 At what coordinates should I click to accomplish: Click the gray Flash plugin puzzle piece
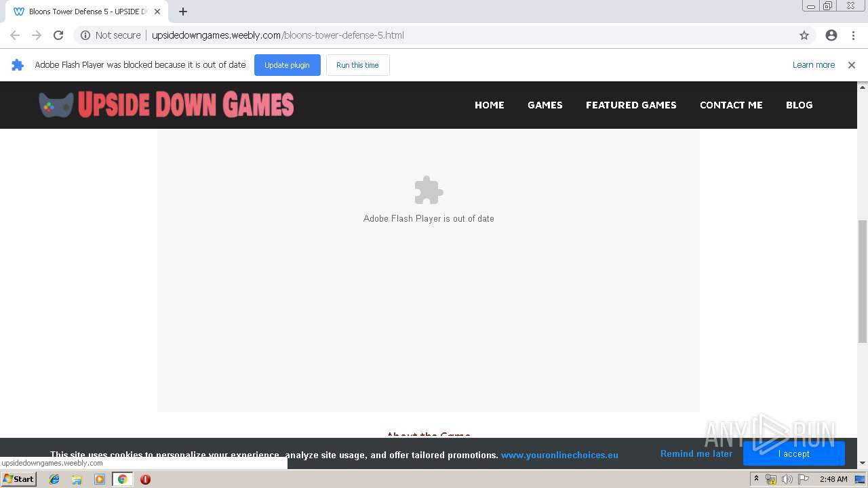coord(429,190)
